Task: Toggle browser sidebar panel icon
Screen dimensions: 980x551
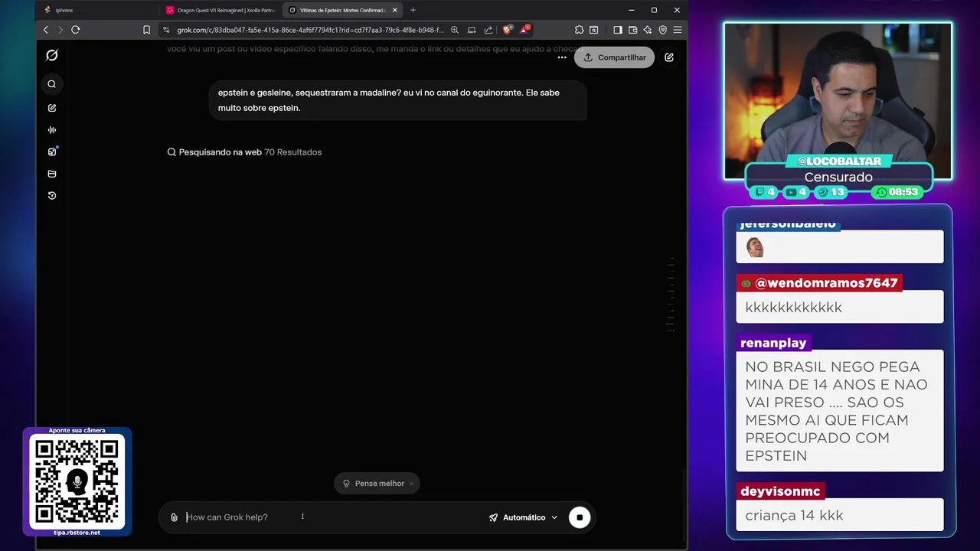Action: [x=618, y=30]
